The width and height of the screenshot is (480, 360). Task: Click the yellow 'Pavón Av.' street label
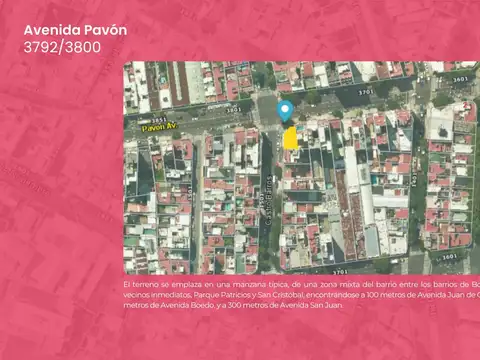point(160,127)
